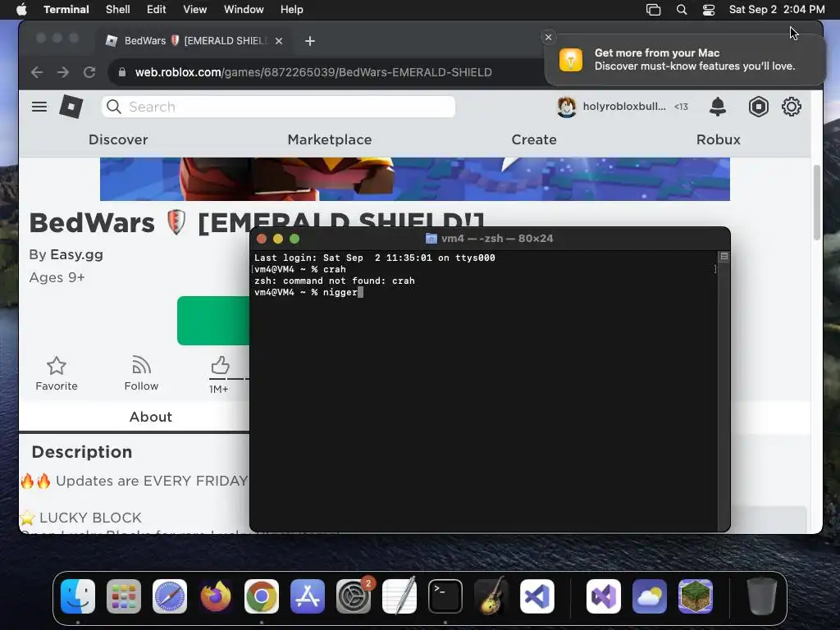
Task: Open Firefox from the dock
Action: point(216,596)
